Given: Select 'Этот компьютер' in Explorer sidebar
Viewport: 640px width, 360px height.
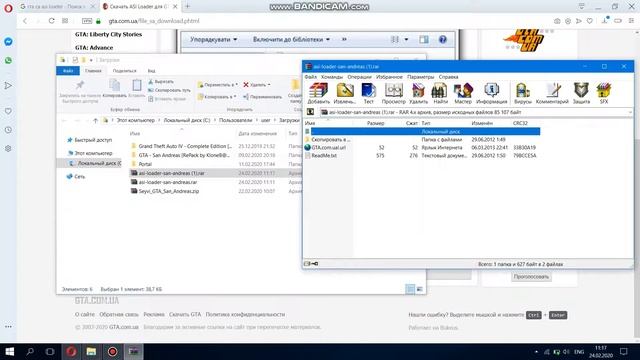Looking at the screenshot, I should tap(89, 153).
